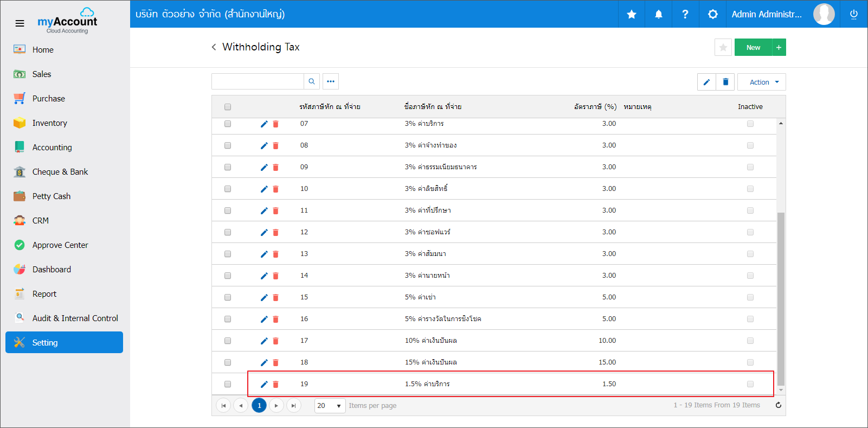868x428 pixels.
Task: Select the checkbox for row 16
Action: (x=228, y=319)
